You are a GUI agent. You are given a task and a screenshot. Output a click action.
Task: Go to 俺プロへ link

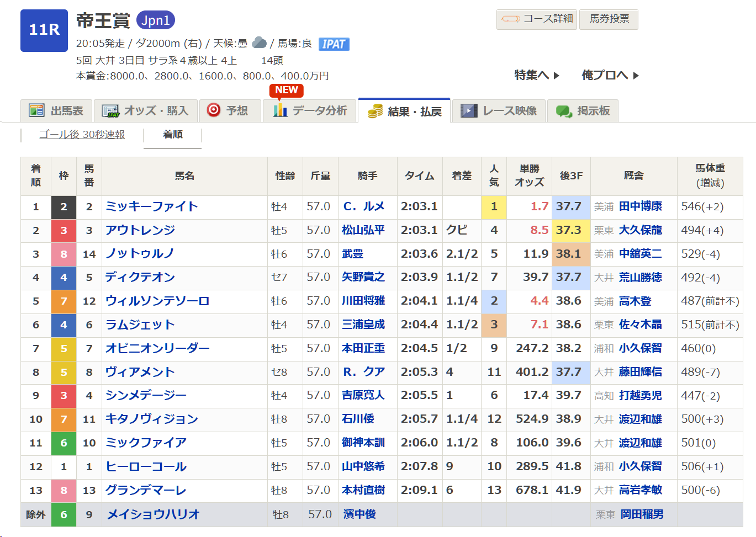610,75
